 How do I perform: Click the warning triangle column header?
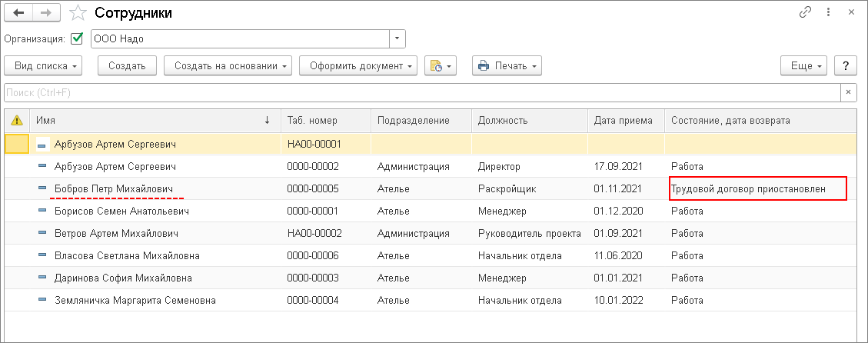[16, 121]
